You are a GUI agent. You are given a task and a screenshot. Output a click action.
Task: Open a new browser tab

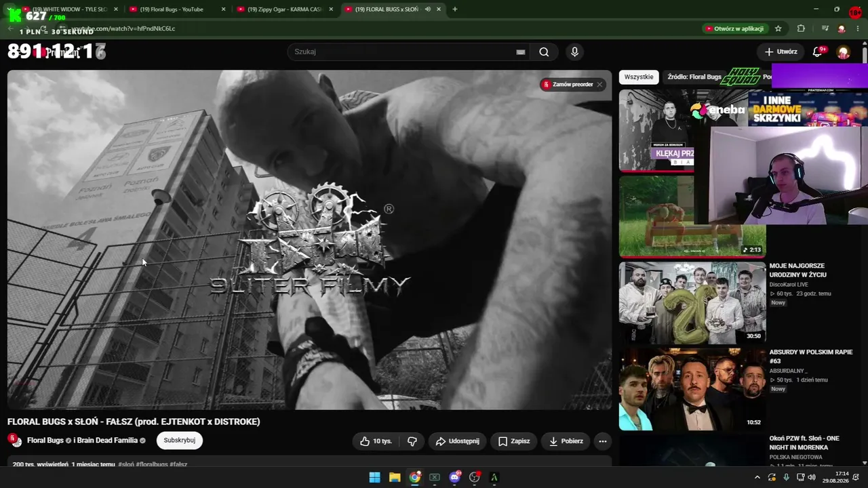point(454,9)
